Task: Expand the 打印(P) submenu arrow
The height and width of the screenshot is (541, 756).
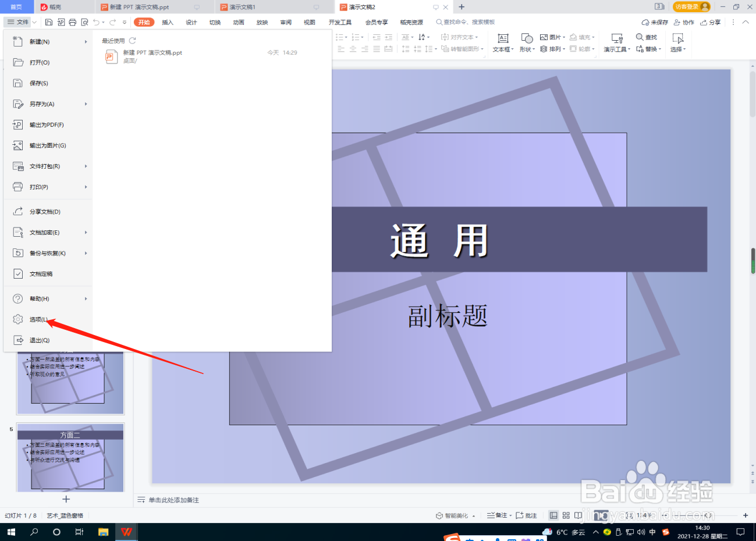Action: pyautogui.click(x=86, y=187)
